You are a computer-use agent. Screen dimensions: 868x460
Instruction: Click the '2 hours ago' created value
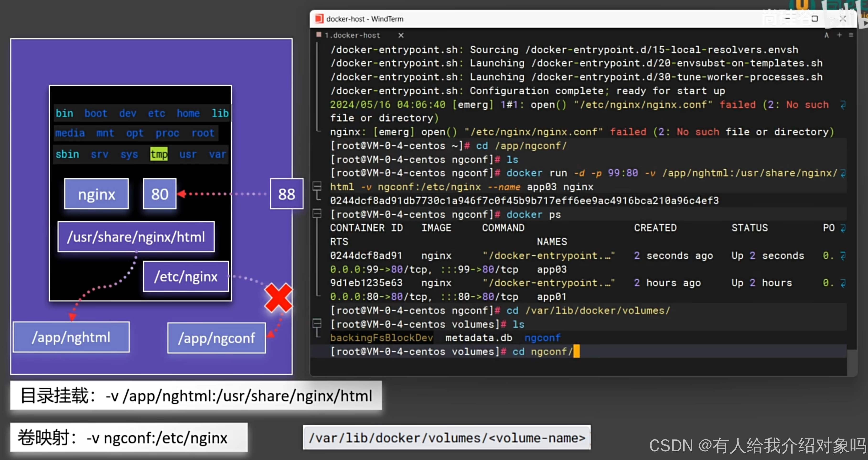pos(667,283)
